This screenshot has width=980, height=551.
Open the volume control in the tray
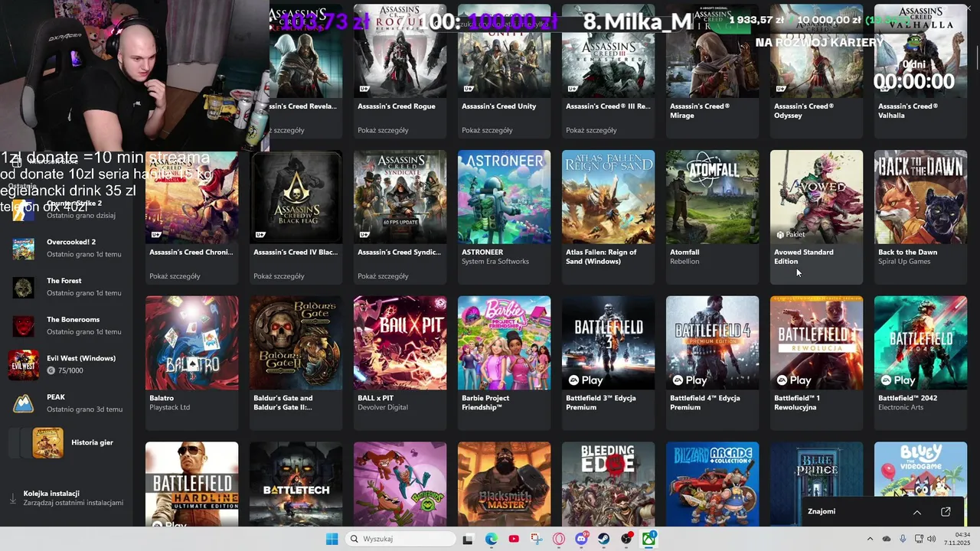(932, 539)
